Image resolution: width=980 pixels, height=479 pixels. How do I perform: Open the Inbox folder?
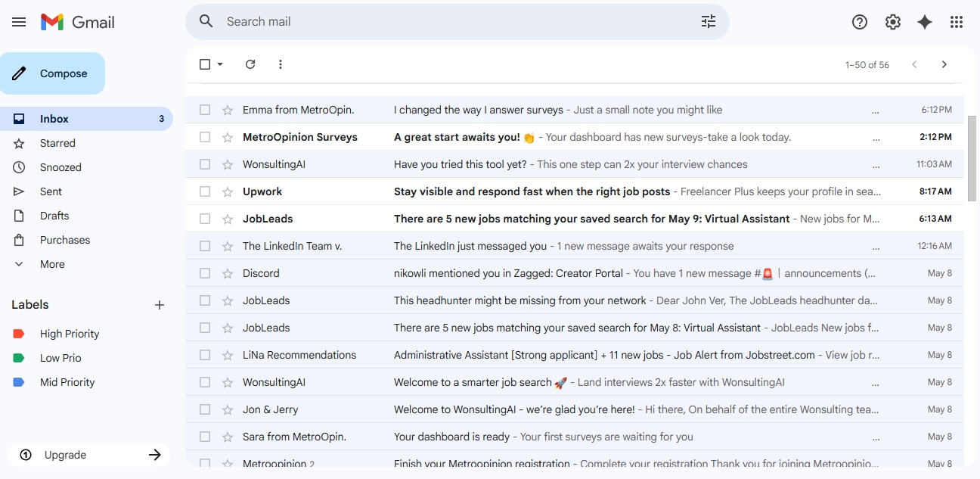coord(87,119)
